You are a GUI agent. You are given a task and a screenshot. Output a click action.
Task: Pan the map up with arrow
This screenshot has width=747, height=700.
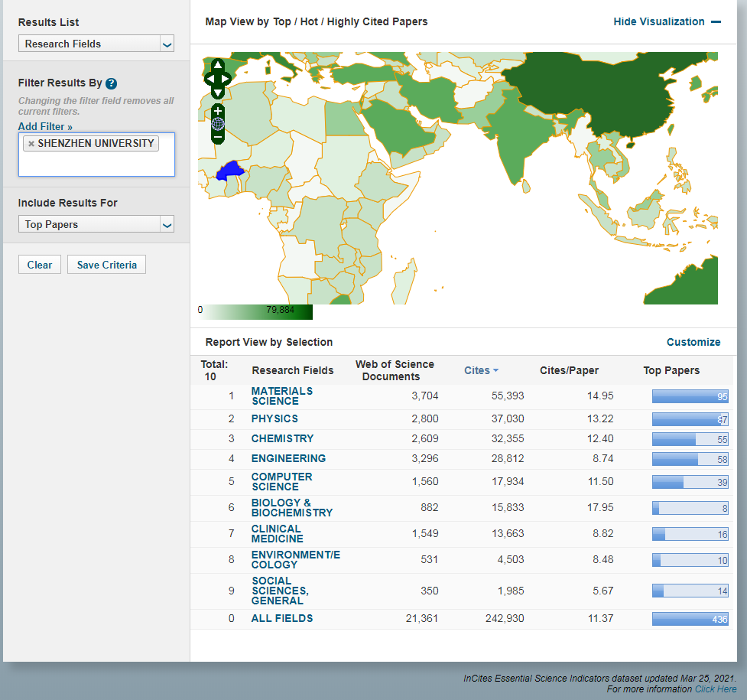(x=218, y=65)
